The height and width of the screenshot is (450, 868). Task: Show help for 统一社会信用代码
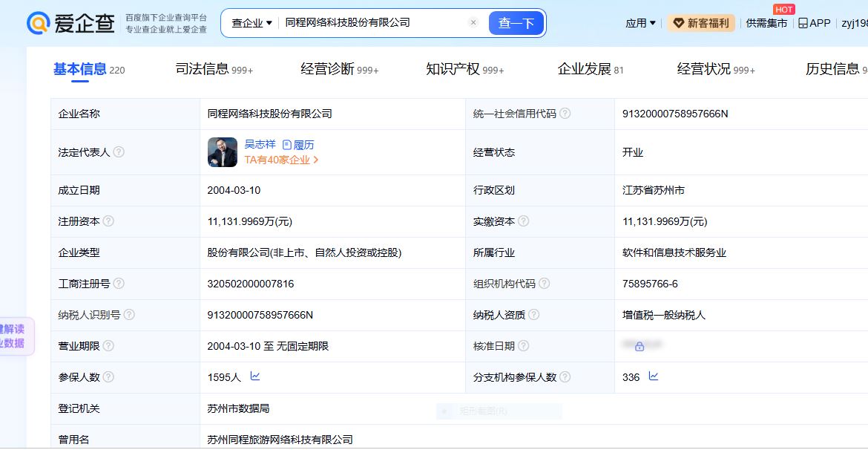pos(565,114)
